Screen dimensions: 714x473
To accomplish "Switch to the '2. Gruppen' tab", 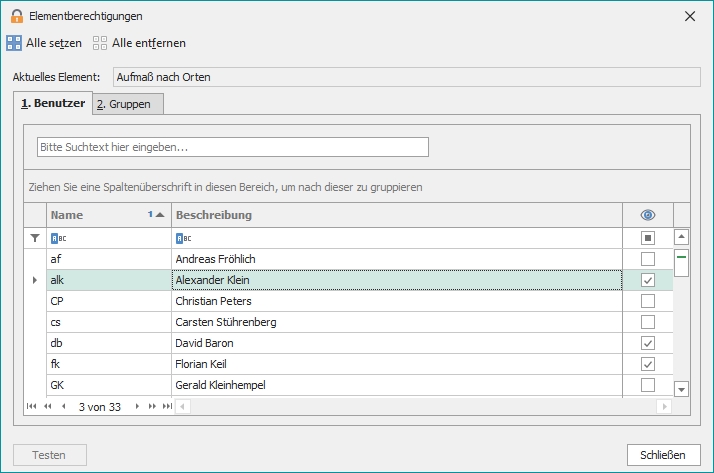I will (126, 104).
